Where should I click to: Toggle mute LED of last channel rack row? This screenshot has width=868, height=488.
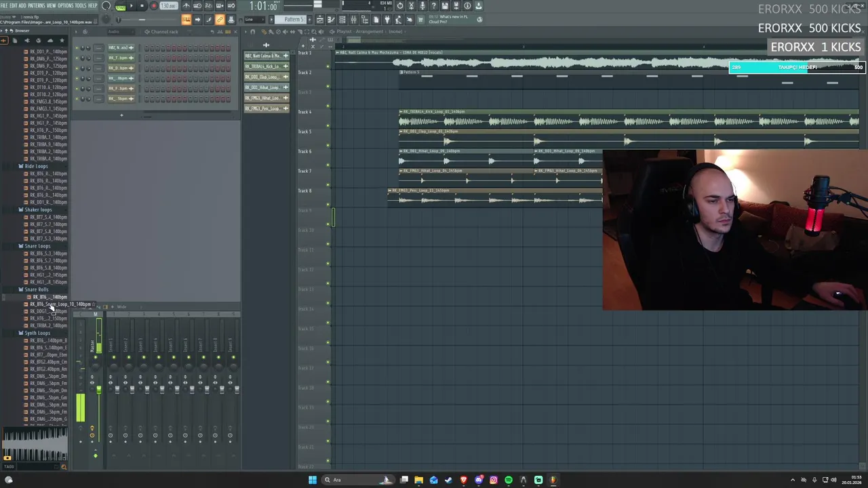tap(77, 98)
